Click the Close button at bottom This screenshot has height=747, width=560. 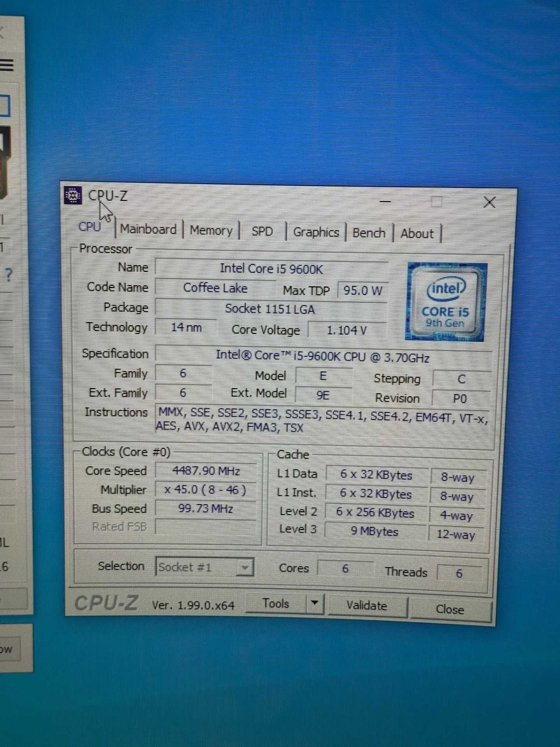[x=450, y=609]
